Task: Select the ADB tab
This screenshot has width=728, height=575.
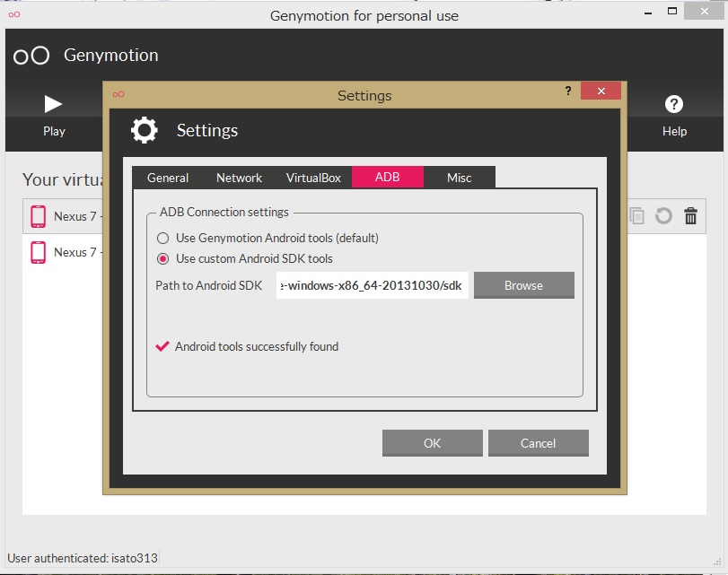Action: coord(387,177)
